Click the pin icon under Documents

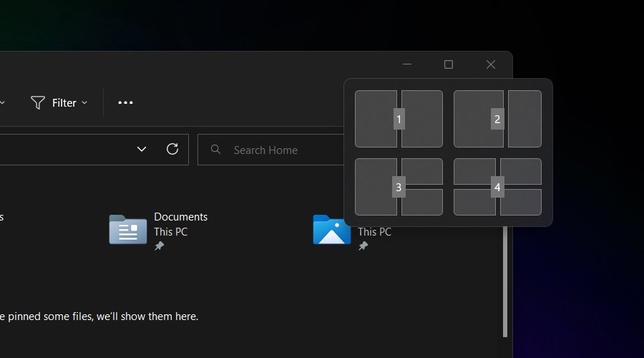coord(159,246)
